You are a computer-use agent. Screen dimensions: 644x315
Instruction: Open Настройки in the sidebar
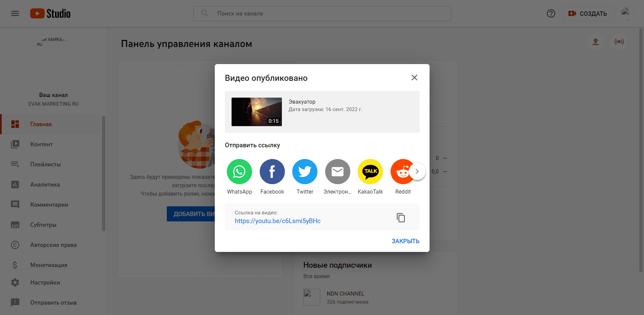click(x=53, y=282)
